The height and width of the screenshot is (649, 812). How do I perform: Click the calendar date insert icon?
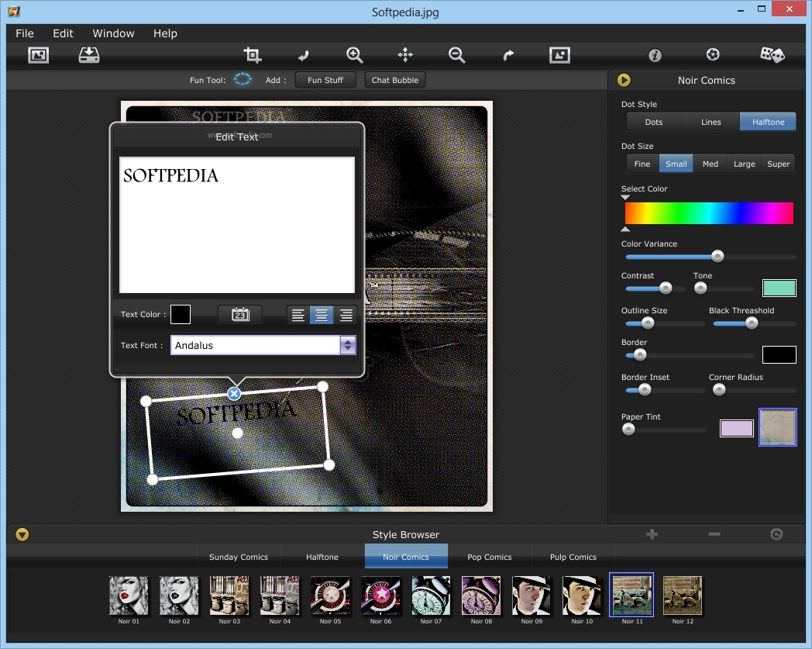pos(239,314)
